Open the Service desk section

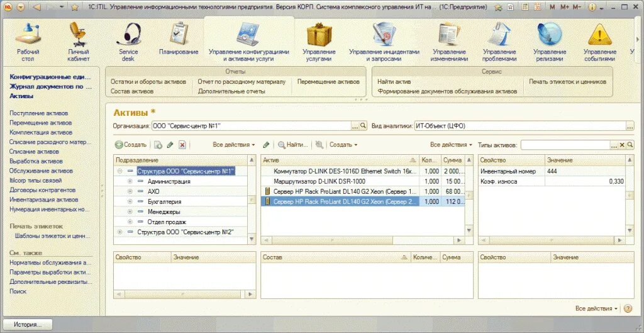[x=128, y=42]
